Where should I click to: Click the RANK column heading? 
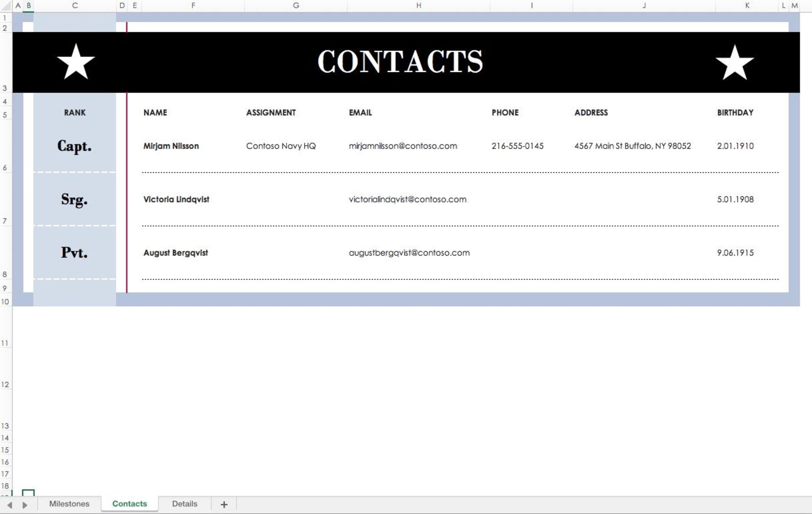pyautogui.click(x=75, y=113)
